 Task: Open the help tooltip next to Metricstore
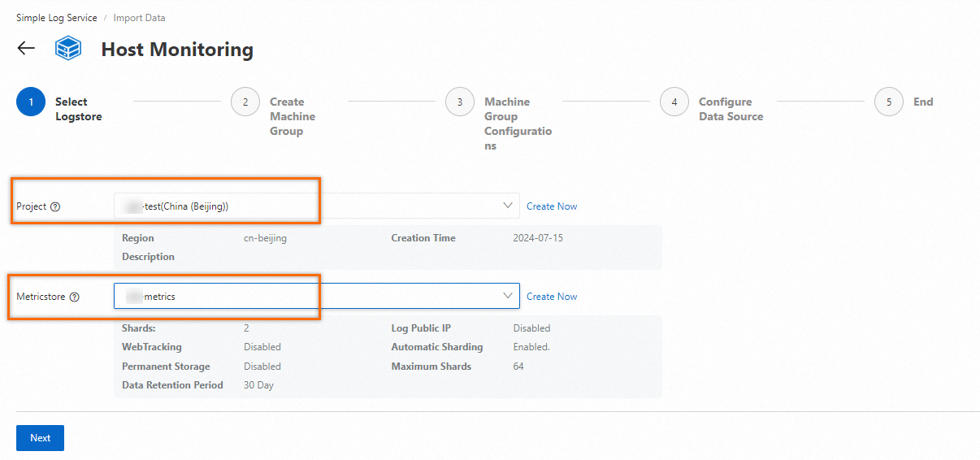[x=75, y=297]
